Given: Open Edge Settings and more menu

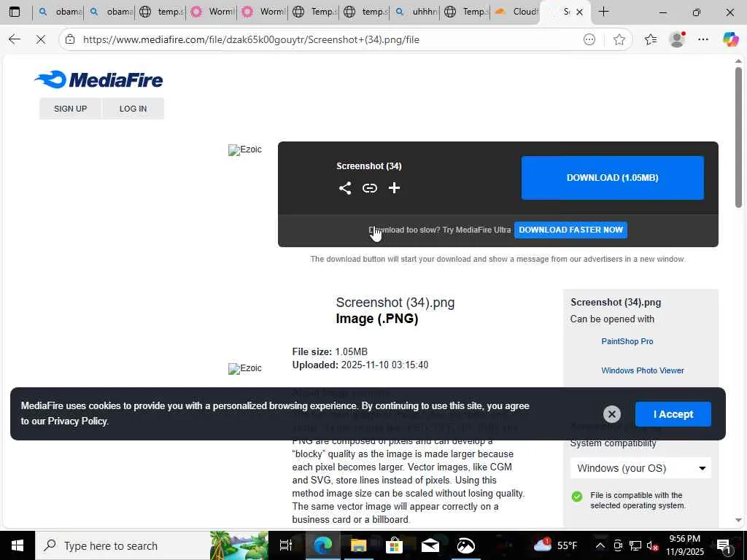Looking at the screenshot, I should point(703,39).
